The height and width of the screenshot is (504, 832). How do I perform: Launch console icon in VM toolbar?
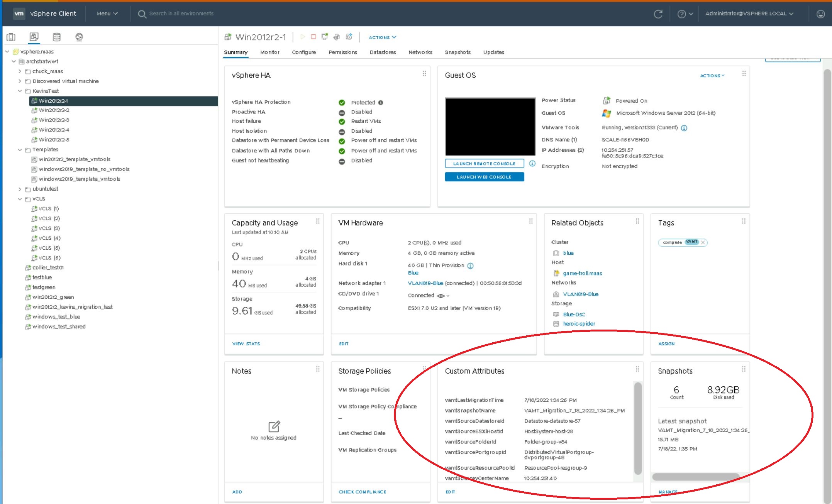tap(325, 37)
